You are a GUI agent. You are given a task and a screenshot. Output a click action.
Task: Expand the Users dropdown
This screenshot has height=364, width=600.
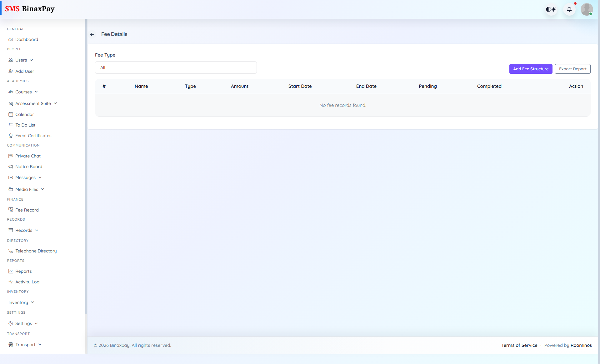pyautogui.click(x=21, y=60)
